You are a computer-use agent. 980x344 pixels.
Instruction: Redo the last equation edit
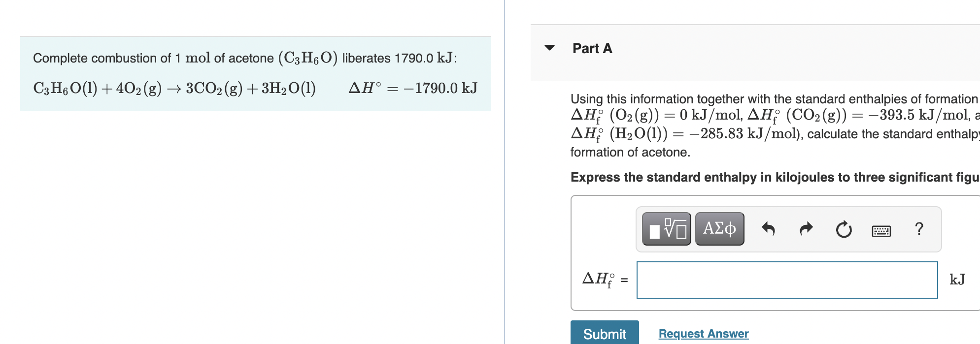coord(806,228)
